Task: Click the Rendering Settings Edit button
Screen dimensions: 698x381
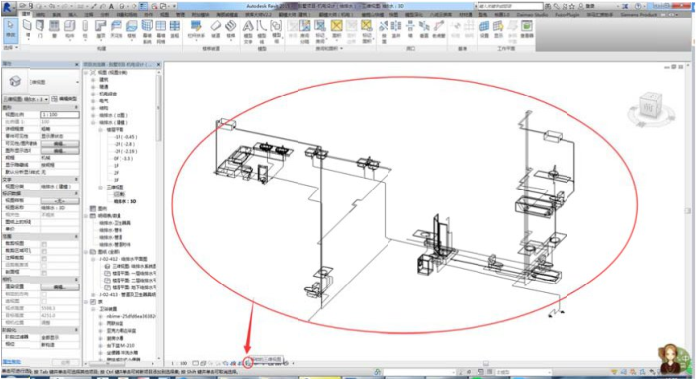Action: [x=60, y=287]
